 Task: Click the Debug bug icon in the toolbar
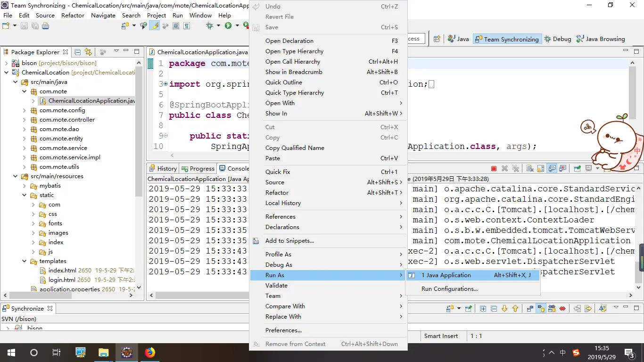click(210, 26)
